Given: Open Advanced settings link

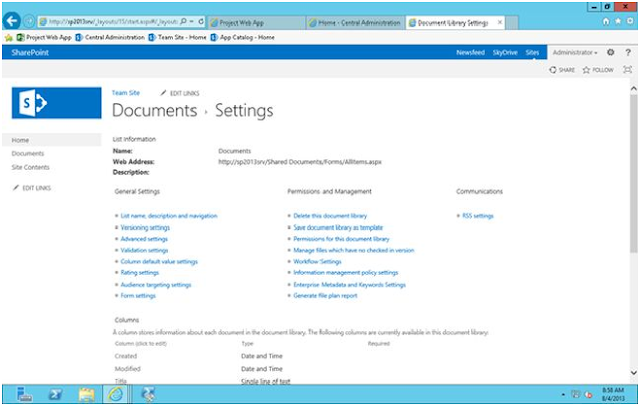Looking at the screenshot, I should (144, 239).
